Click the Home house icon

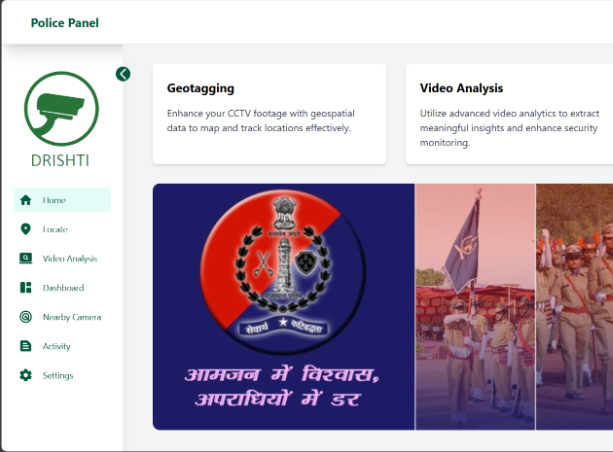pyautogui.click(x=25, y=200)
